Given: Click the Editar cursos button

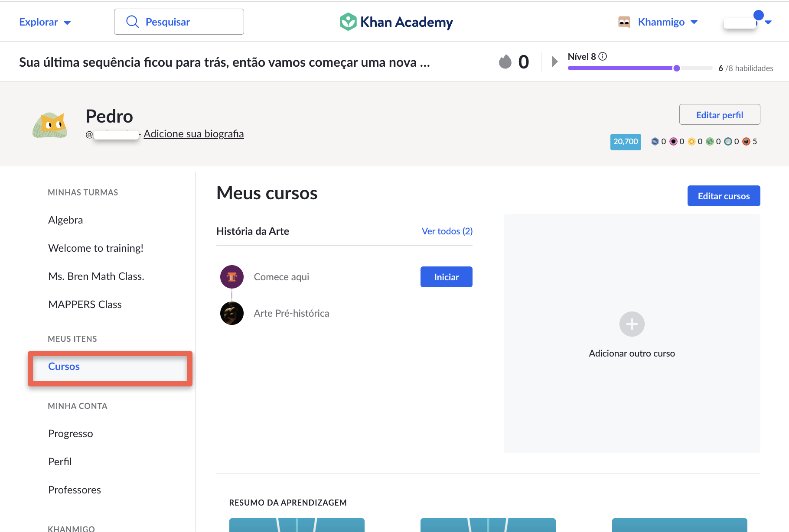Looking at the screenshot, I should [724, 196].
